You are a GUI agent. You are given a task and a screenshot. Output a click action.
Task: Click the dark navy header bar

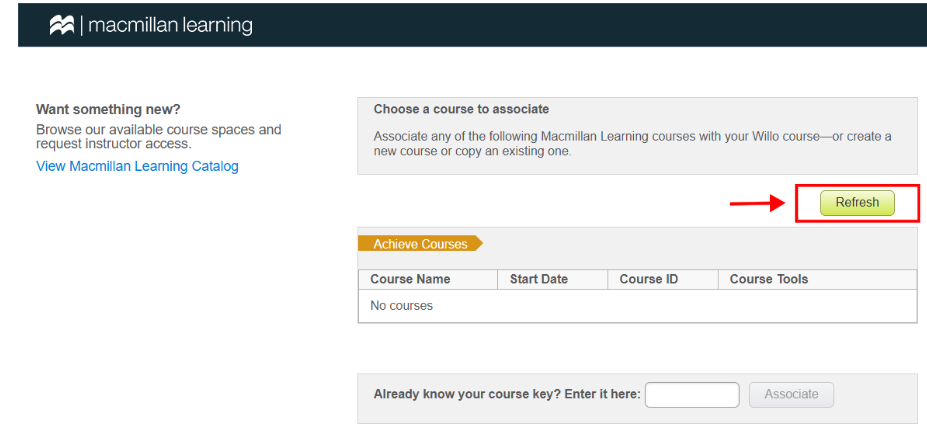472,25
